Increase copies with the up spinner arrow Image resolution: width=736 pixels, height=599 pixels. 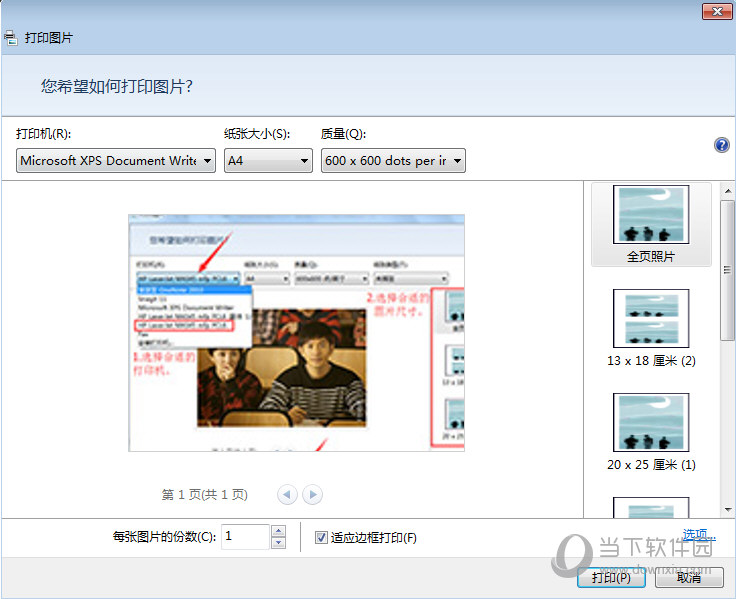pos(278,531)
